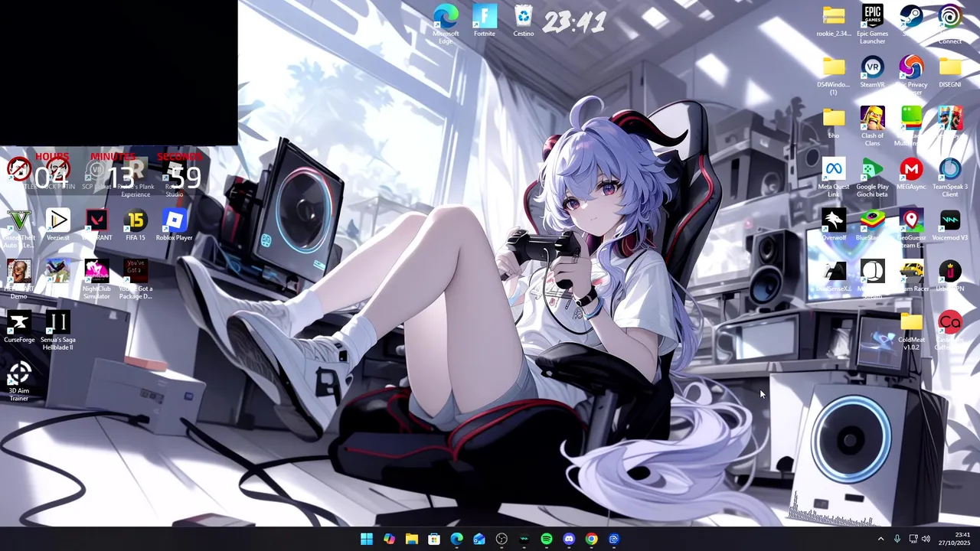Click the 23:41 desktop clock widget
The image size is (980, 551).
[x=574, y=22]
